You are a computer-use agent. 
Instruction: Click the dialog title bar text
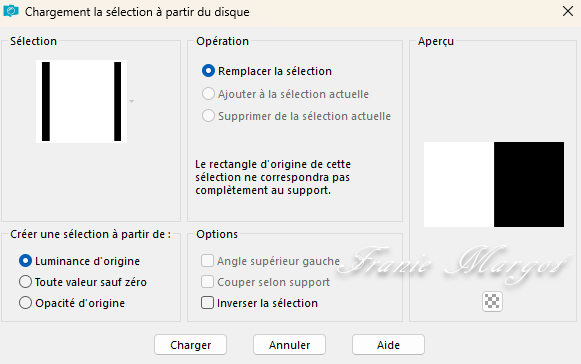(137, 12)
